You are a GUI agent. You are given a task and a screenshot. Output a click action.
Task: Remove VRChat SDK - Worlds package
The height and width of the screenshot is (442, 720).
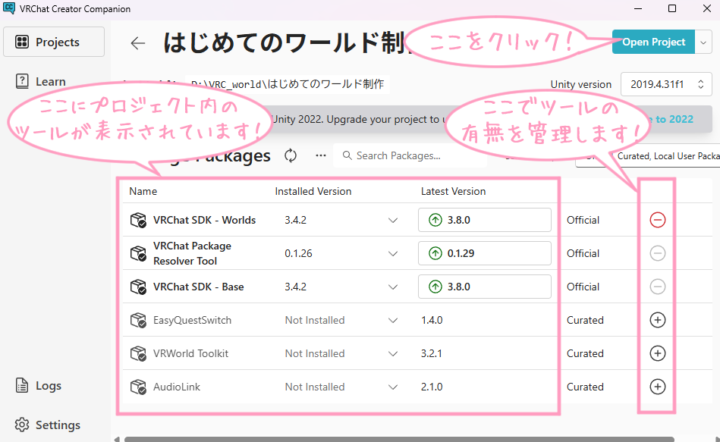coord(658,220)
